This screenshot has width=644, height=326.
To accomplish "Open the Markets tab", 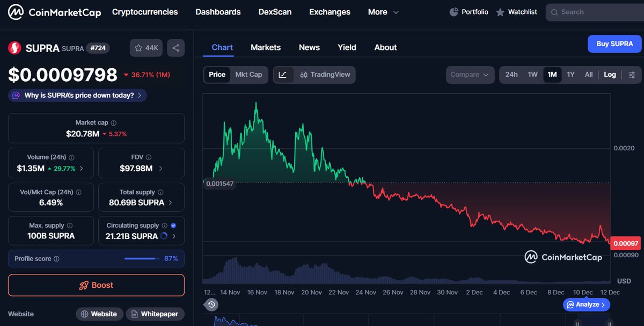I will point(266,47).
